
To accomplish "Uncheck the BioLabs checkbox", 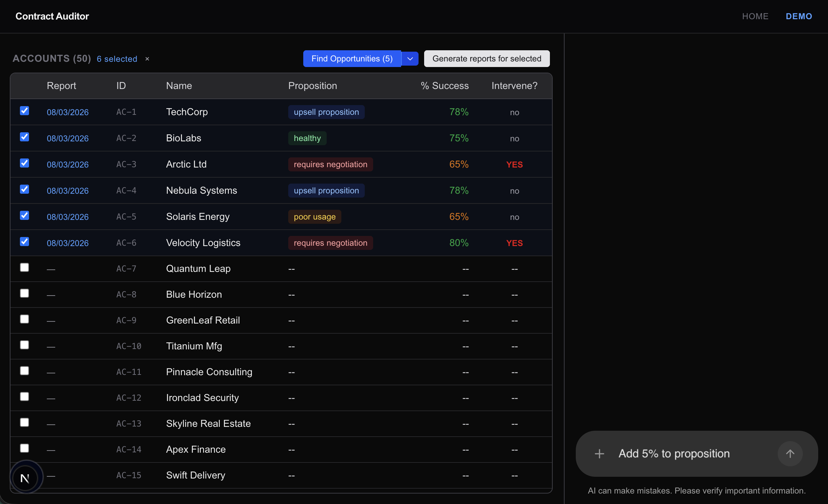I will click(24, 136).
